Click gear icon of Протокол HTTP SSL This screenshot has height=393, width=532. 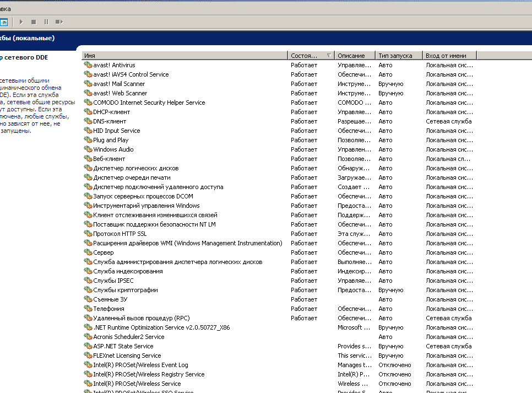tap(88, 233)
